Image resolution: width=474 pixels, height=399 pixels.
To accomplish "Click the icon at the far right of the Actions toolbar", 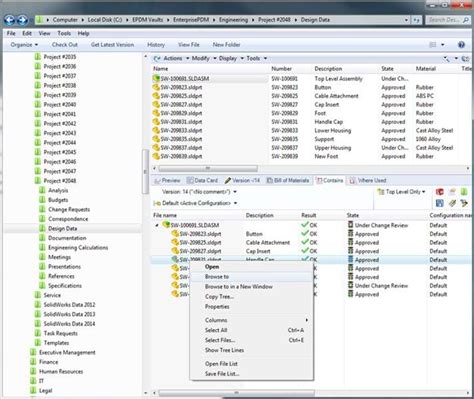I will (465, 59).
